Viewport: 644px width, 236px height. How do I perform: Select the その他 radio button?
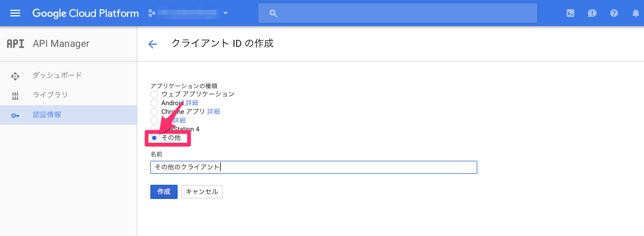pyautogui.click(x=154, y=138)
